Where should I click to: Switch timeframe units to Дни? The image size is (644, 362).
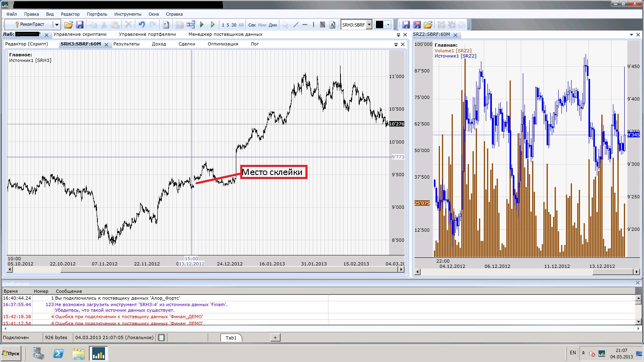(x=273, y=25)
